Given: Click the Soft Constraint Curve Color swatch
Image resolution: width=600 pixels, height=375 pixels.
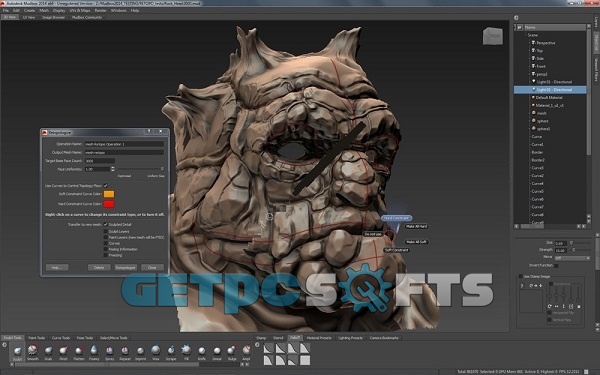Looking at the screenshot, I should (109, 194).
